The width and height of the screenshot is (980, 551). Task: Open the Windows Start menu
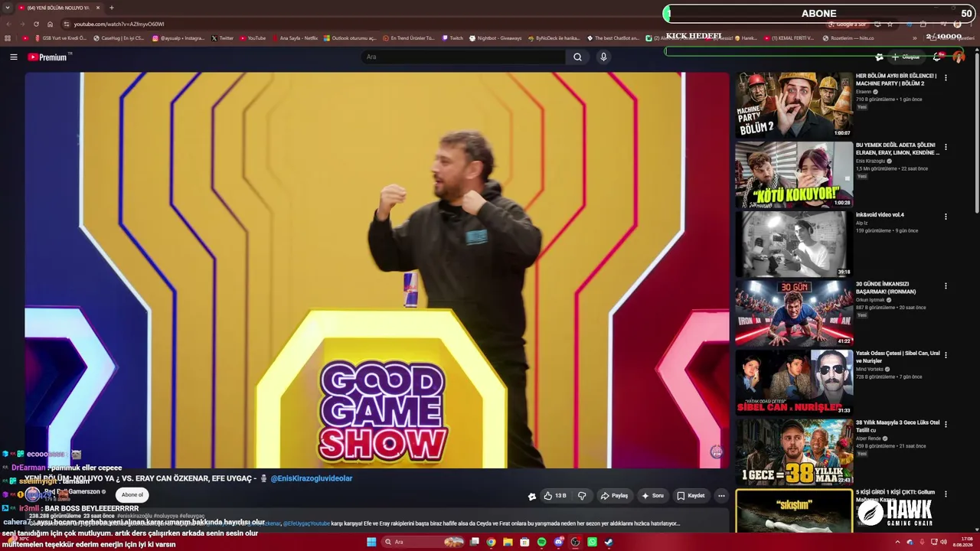point(371,542)
